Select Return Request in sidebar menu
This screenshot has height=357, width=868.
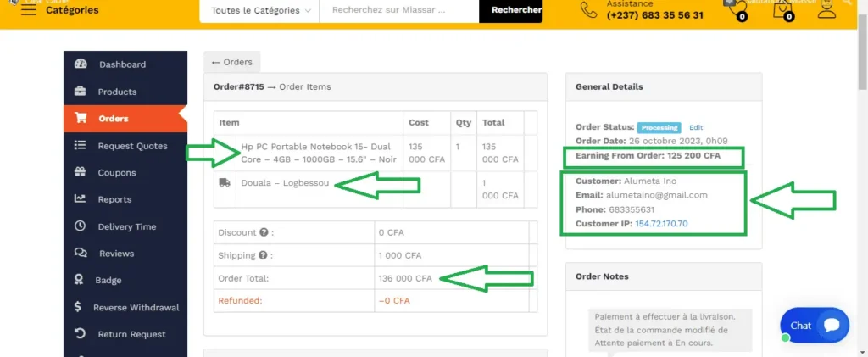[131, 334]
